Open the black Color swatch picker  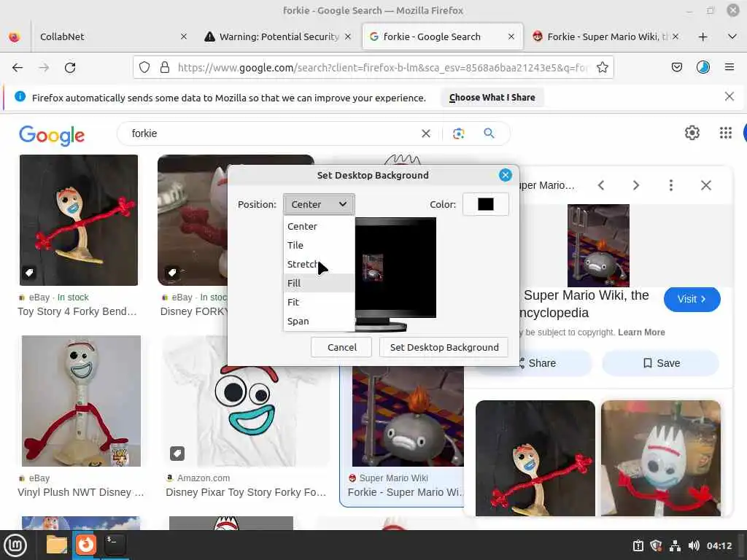click(x=485, y=204)
